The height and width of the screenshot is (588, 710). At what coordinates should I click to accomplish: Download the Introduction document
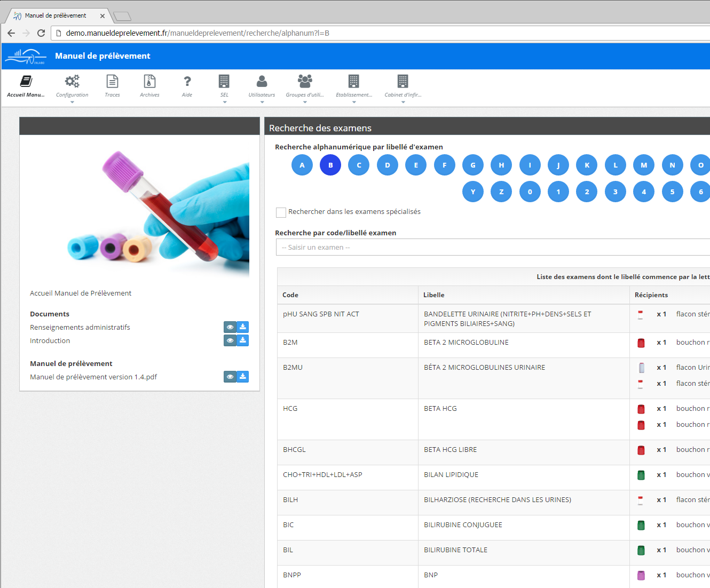(243, 340)
